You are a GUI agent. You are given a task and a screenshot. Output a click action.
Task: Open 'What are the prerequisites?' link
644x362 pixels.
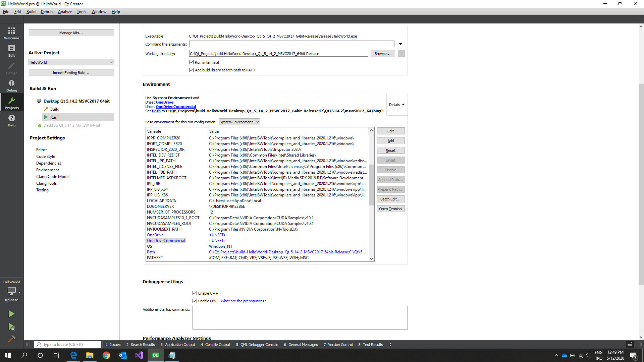point(243,301)
